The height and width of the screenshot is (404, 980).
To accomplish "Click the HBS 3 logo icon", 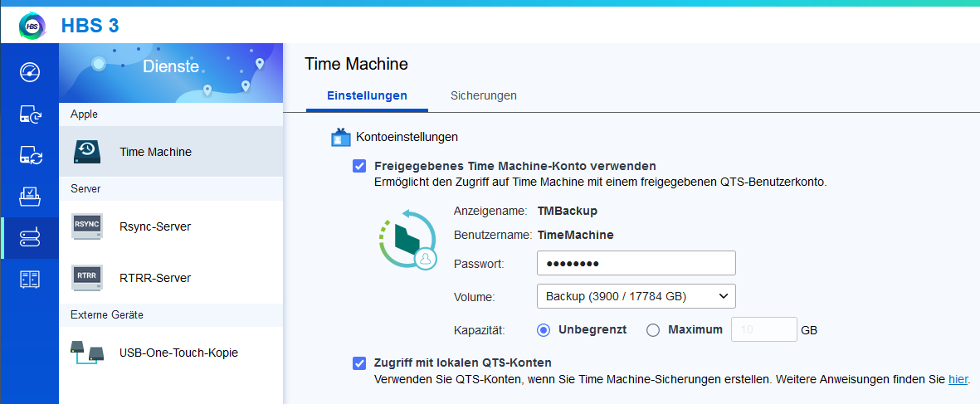I will pyautogui.click(x=32, y=26).
